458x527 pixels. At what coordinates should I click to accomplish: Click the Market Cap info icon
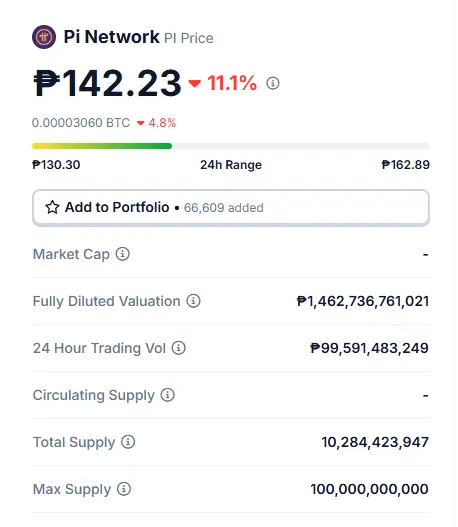[123, 254]
